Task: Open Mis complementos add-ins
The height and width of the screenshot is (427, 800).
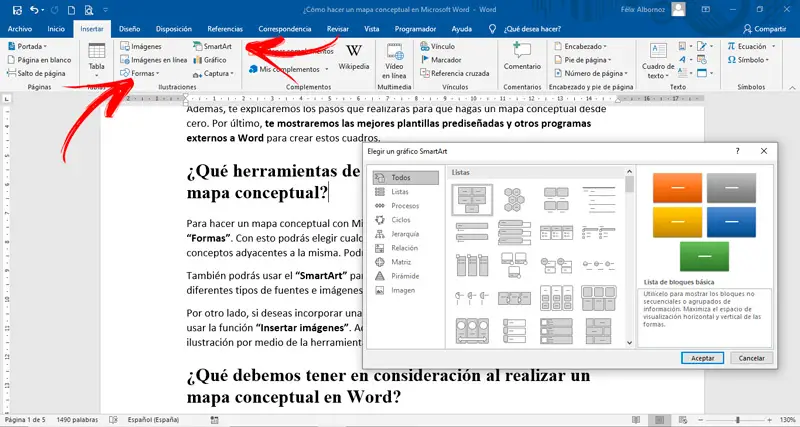Action: coord(288,69)
